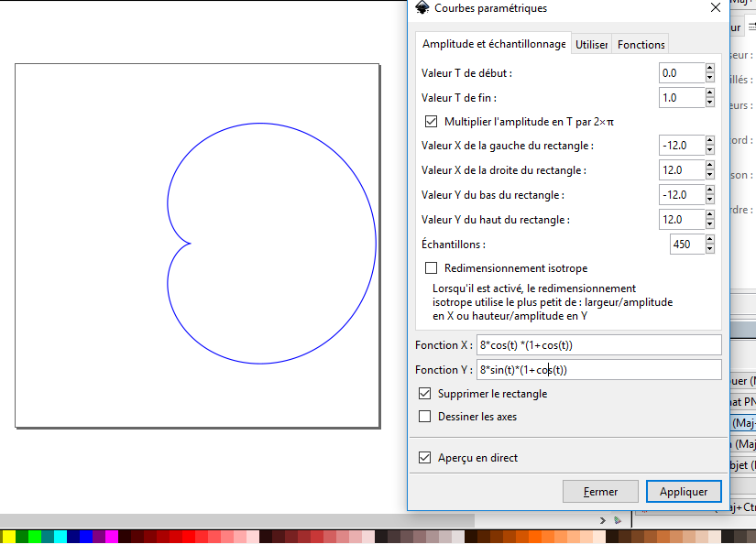This screenshot has width=756, height=544.
Task: Decrease Valeur T de fin with down arrow
Action: 709,103
